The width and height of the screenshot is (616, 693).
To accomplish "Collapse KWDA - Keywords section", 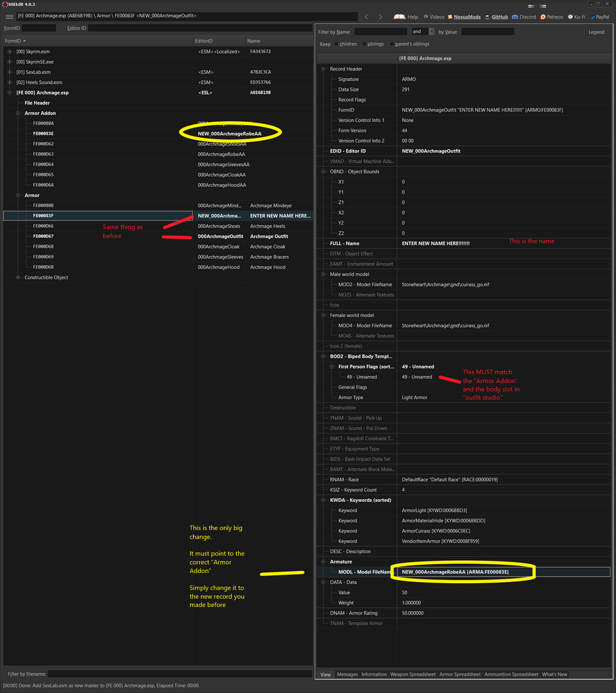I will coord(323,500).
